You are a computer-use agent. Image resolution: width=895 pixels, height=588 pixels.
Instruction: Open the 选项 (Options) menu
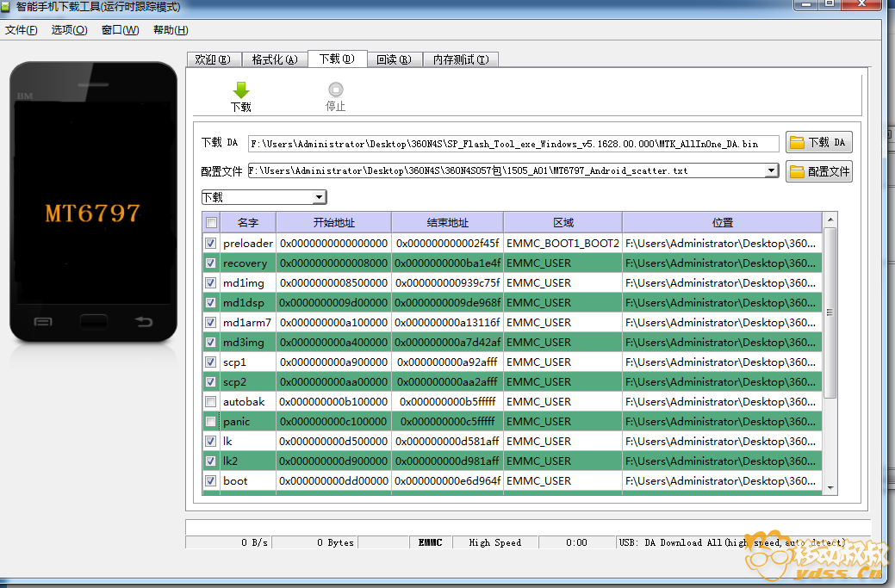(69, 30)
